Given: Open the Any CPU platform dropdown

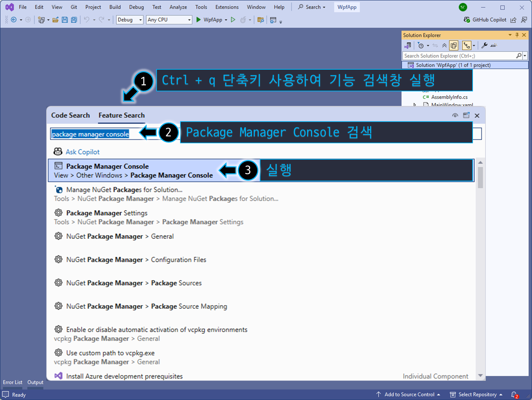Looking at the screenshot, I should pos(169,20).
